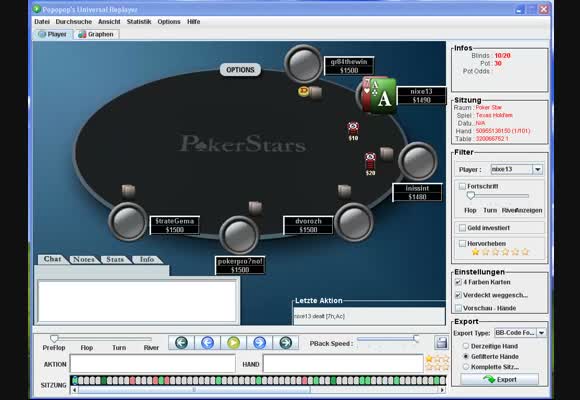Set first gold star rating in Hervorheben
Viewport: 580px width, 400px height.
pos(475,252)
